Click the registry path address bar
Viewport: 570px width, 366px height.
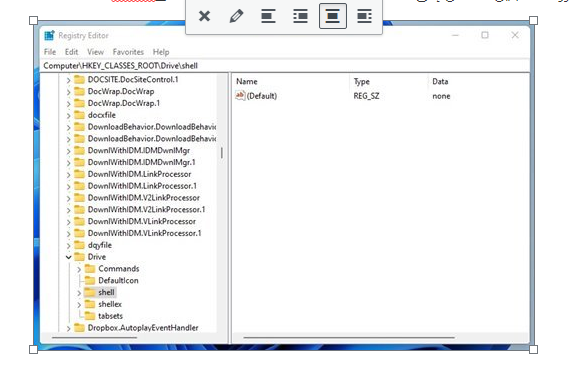point(285,66)
